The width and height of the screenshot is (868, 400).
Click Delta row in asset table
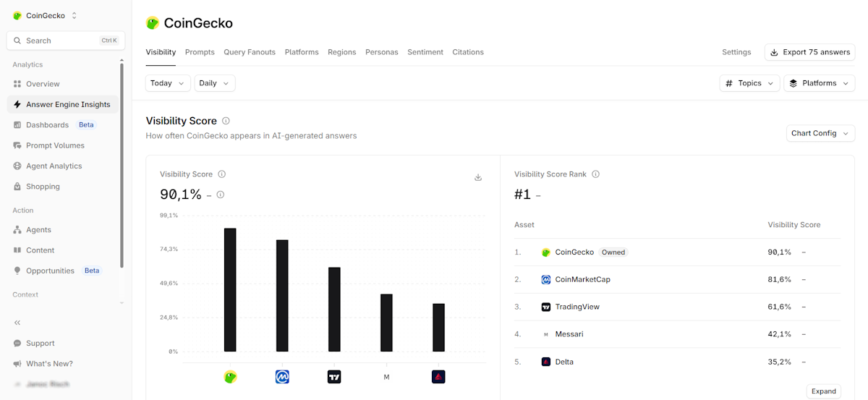[x=677, y=362]
